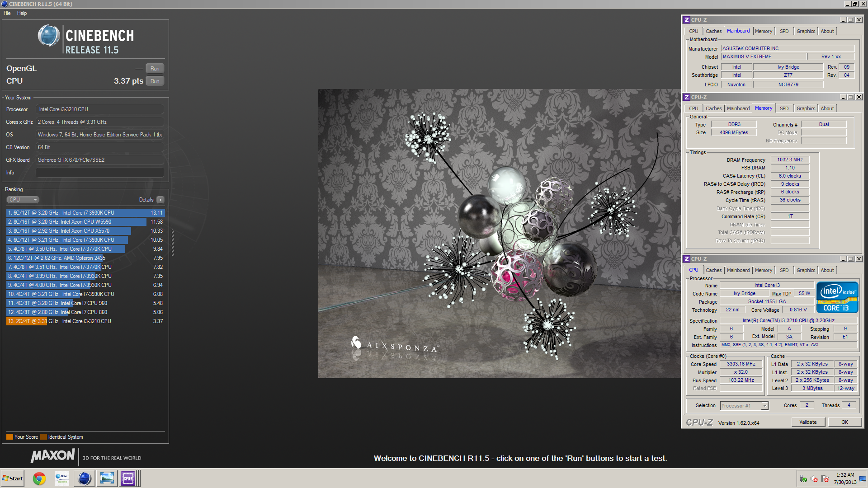Open the Processor #1 selection dropdown
Viewport: 868px width, 488px height.
(744, 406)
